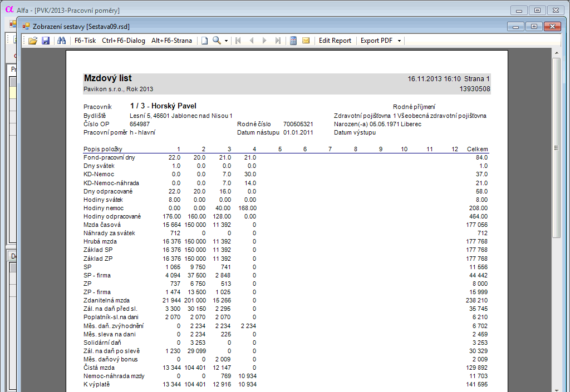Click the scroll-up arrow of report scrollbar
This screenshot has width=570, height=392.
556,53
